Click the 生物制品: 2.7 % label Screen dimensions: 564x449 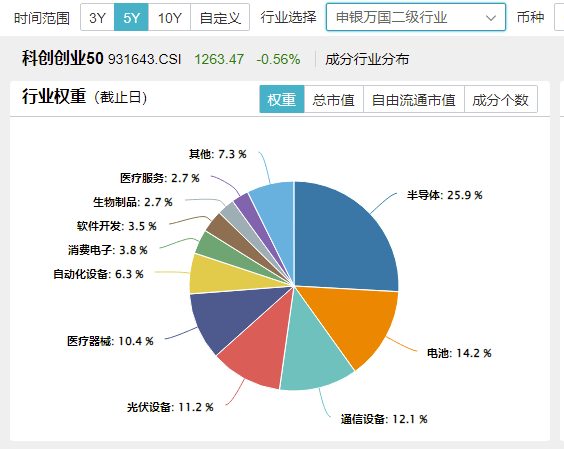[x=133, y=202]
